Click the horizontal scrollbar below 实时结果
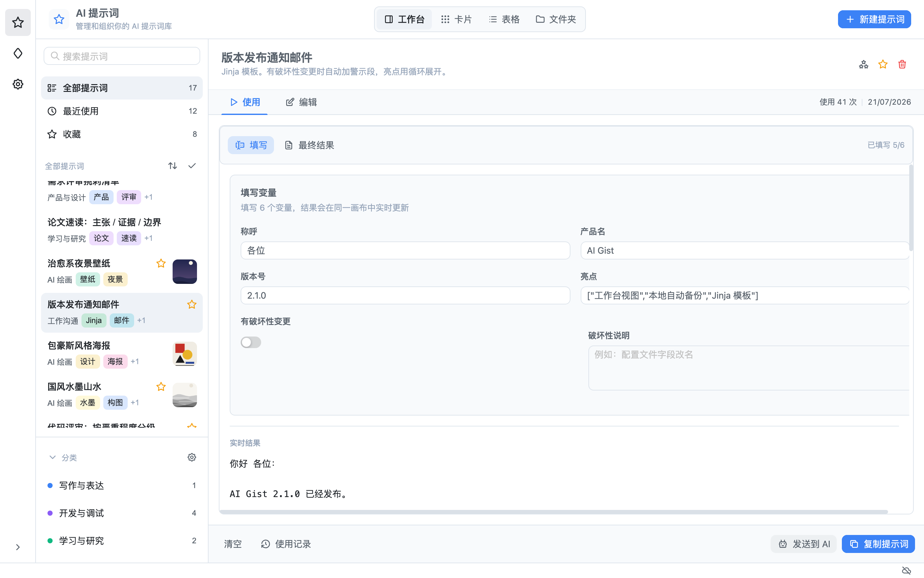 [x=554, y=512]
